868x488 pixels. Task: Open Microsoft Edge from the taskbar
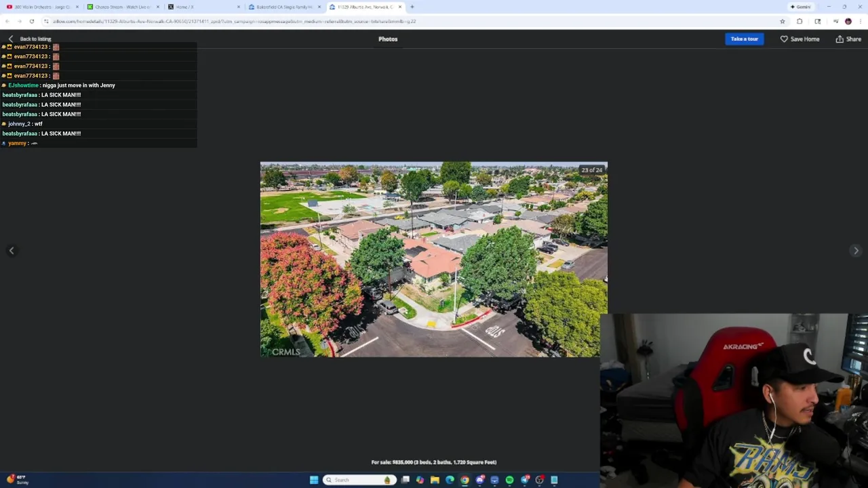point(450,480)
